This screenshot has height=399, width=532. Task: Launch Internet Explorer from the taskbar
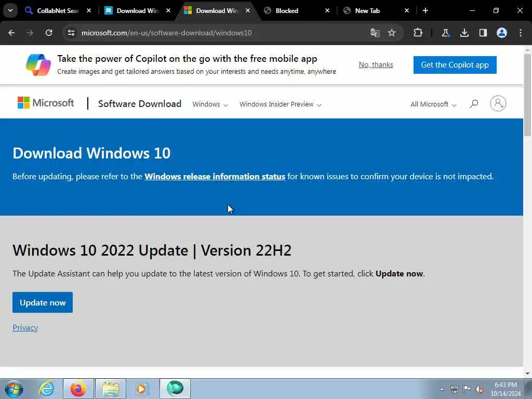point(46,389)
